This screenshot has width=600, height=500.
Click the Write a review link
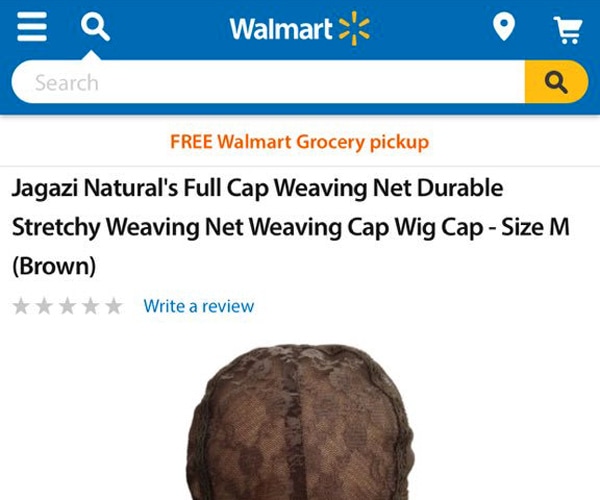pos(199,306)
